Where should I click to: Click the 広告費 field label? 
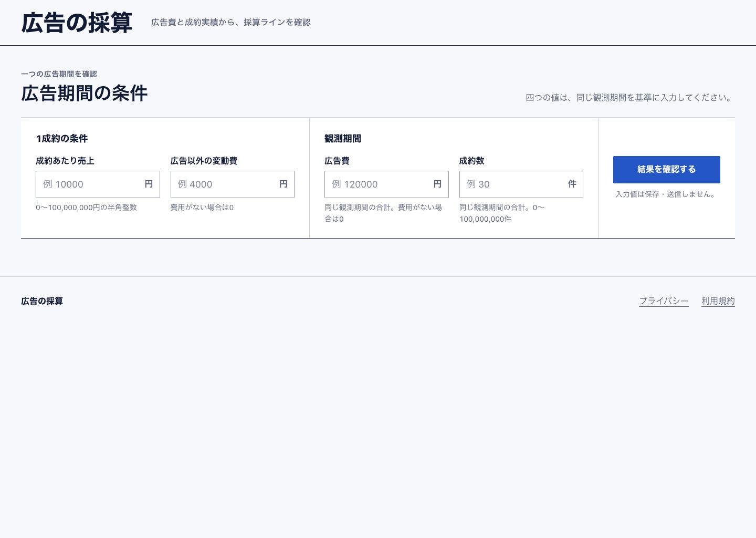[337, 161]
